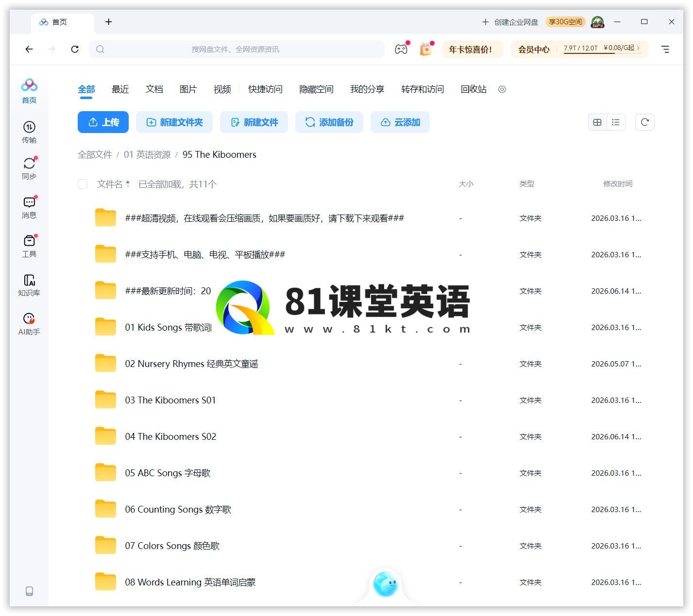Click the 添加备份 button

(329, 122)
